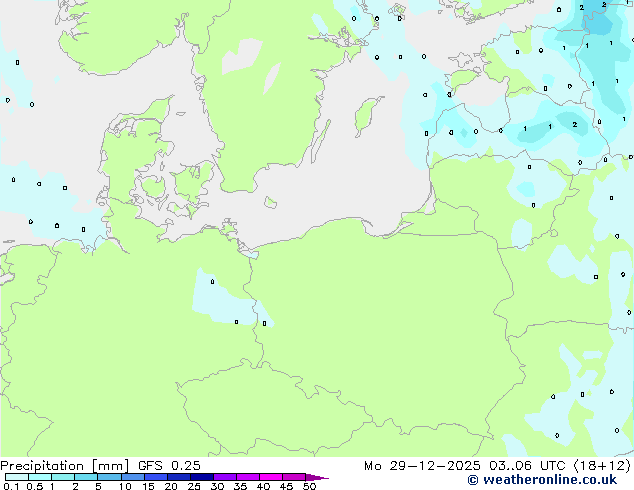The height and width of the screenshot is (490, 634).
Task: Click the '20' legend scale label
Action: 171,486
